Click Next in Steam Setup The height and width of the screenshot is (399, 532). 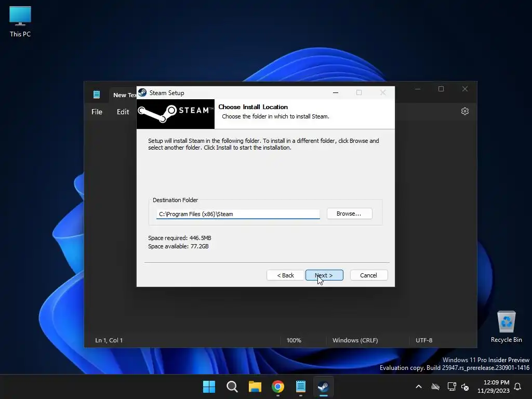click(324, 275)
